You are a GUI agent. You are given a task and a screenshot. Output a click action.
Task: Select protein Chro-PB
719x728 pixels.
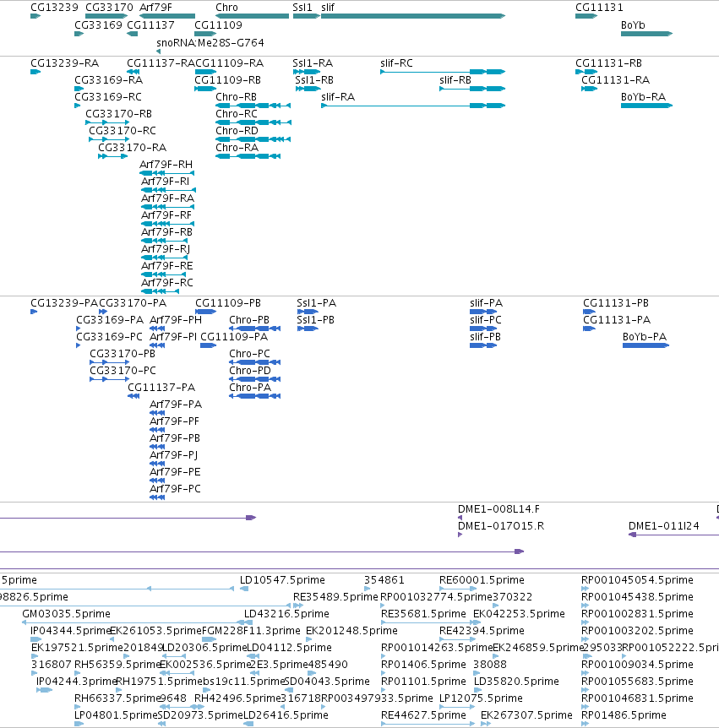tap(254, 329)
